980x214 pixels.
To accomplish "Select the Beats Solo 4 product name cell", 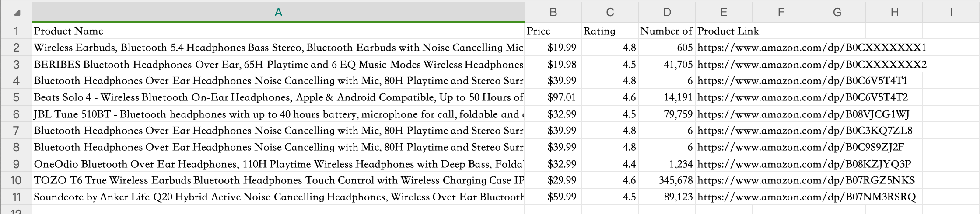I will click(278, 97).
